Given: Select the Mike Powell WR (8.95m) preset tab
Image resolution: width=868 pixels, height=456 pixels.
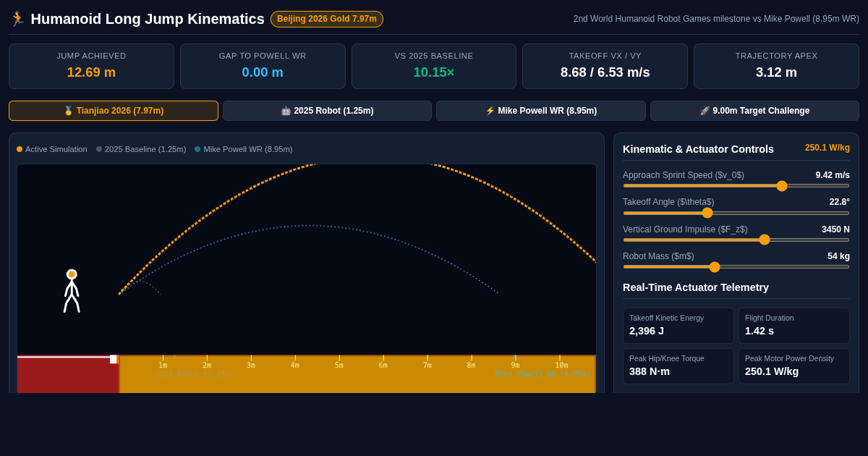Looking at the screenshot, I should (541, 111).
